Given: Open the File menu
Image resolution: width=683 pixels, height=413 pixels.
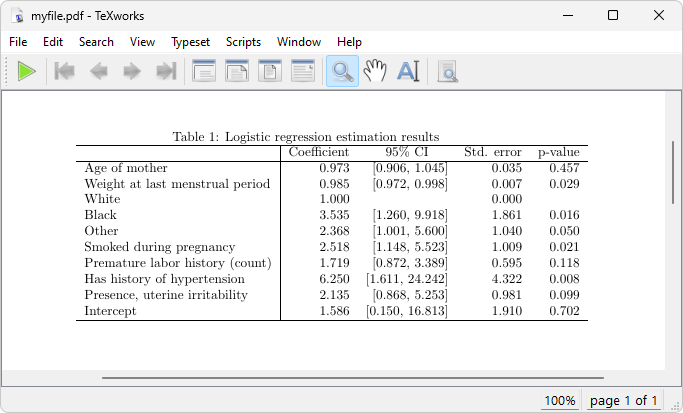Looking at the screenshot, I should (x=18, y=42).
